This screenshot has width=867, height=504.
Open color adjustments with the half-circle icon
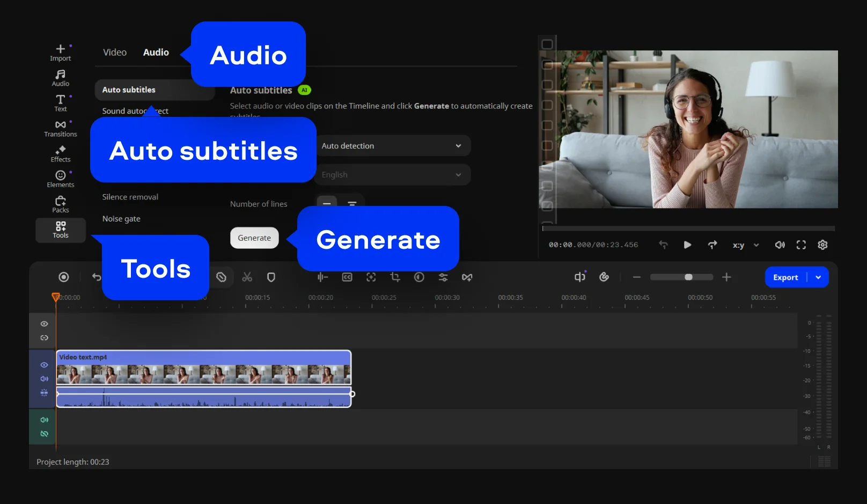[x=419, y=277]
